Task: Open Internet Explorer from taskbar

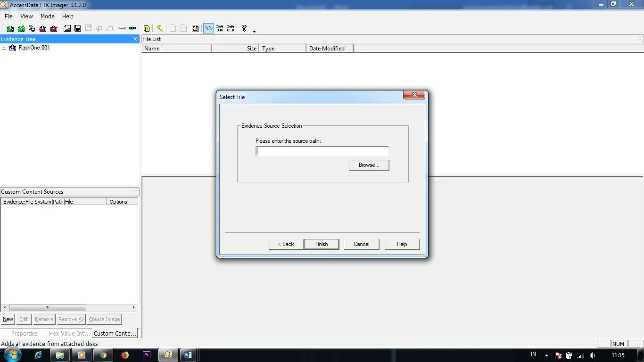Action: (x=39, y=355)
